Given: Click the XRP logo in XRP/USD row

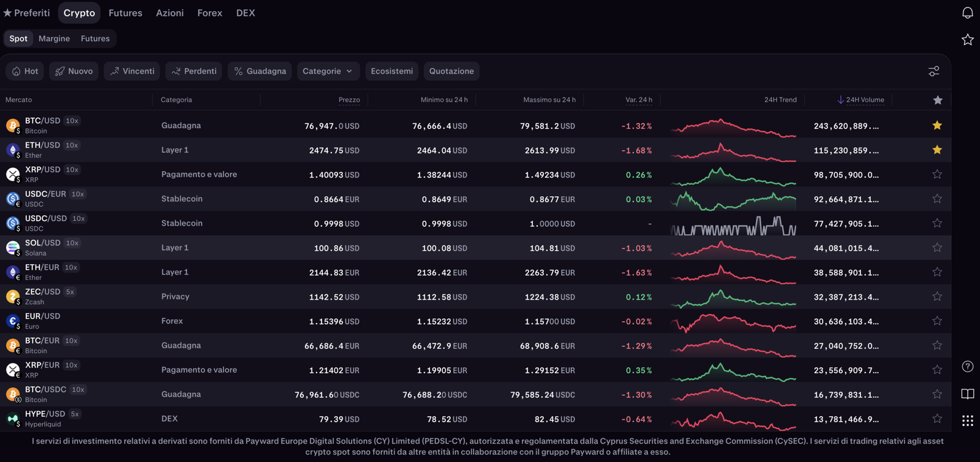Looking at the screenshot, I should tap(12, 175).
